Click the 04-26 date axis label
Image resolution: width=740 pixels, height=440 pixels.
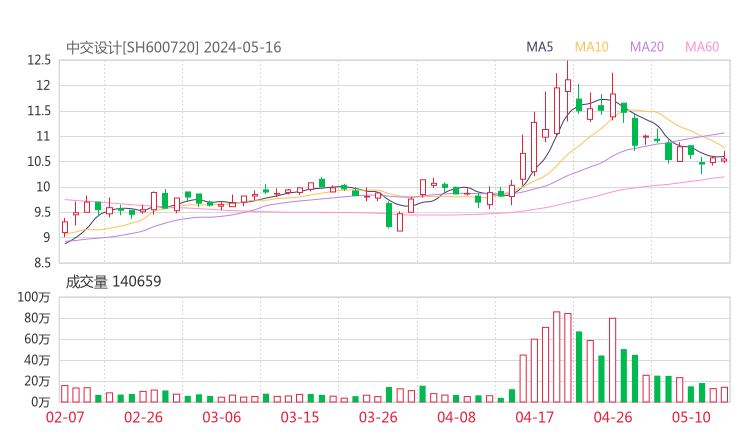pyautogui.click(x=613, y=417)
